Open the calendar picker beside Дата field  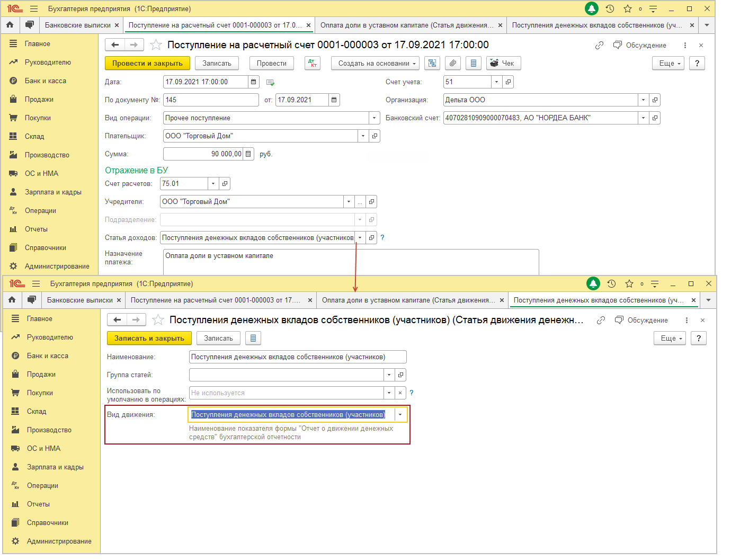[253, 82]
